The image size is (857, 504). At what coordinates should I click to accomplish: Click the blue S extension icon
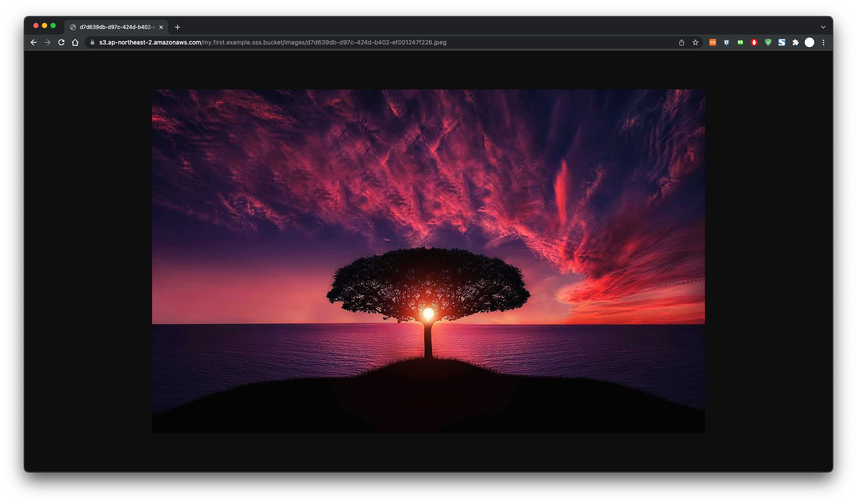click(782, 42)
